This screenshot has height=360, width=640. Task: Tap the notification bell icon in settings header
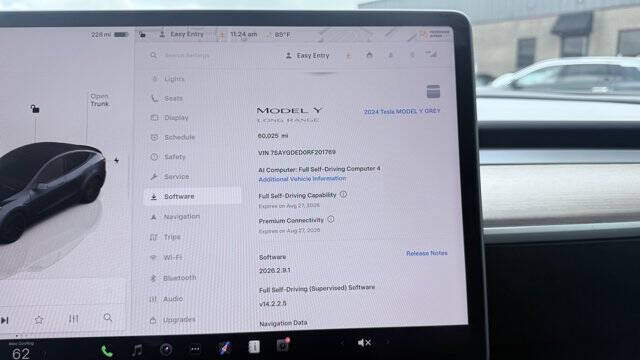coord(391,55)
